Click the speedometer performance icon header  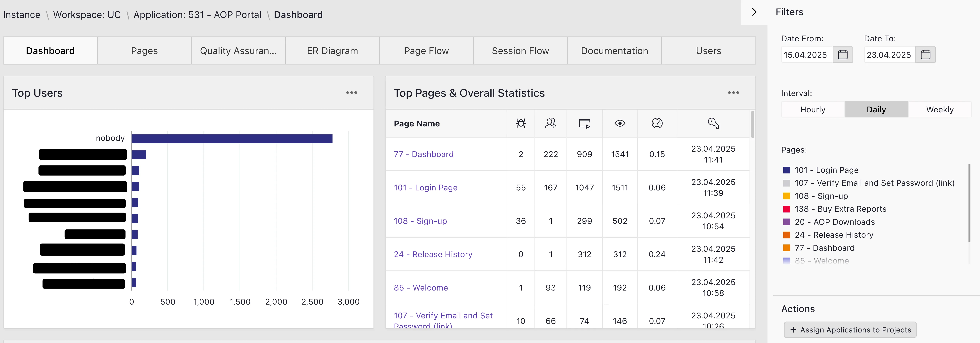(x=657, y=123)
